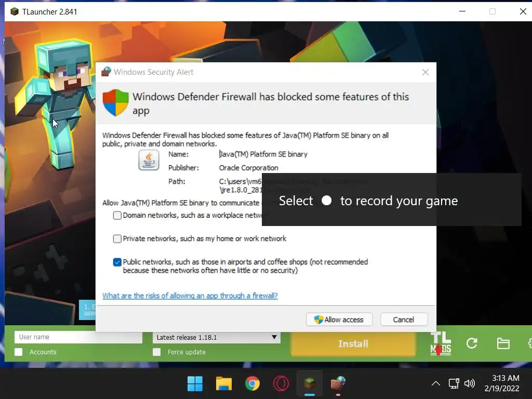This screenshot has height=399, width=532.
Task: Click the Java coffee cup icon
Action: tap(149, 160)
